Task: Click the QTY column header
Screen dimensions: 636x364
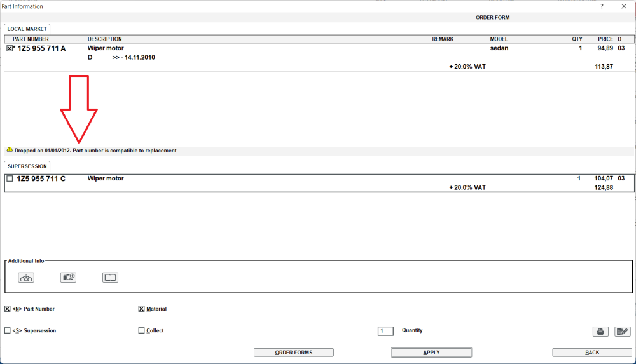Action: point(577,39)
